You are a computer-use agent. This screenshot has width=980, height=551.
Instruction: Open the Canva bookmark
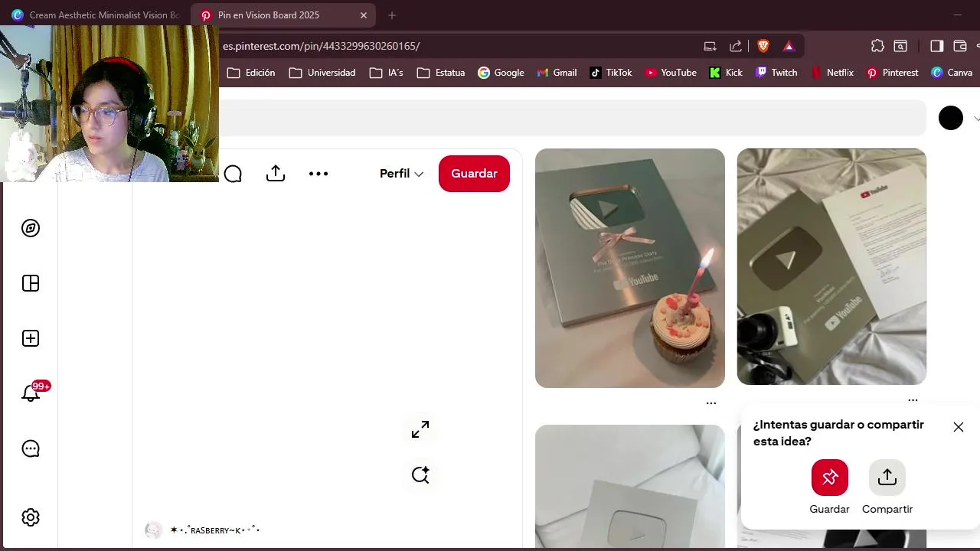(952, 73)
